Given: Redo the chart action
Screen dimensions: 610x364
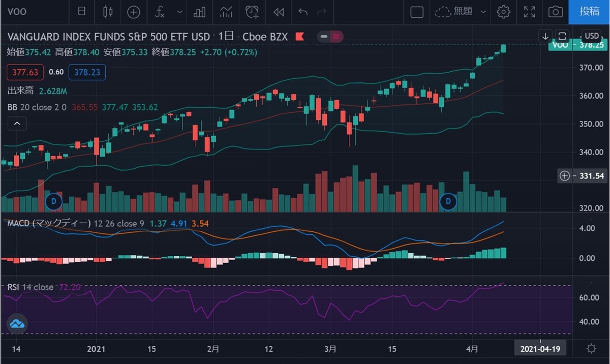Looking at the screenshot, I should 321,12.
